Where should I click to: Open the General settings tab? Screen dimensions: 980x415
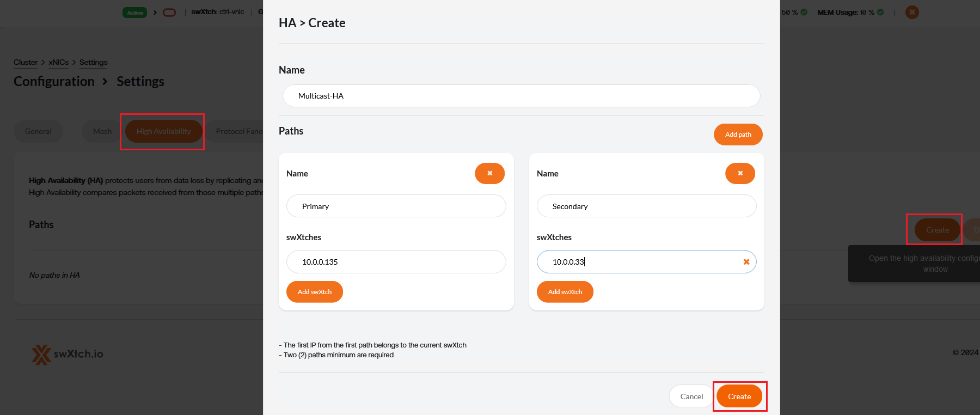point(38,131)
